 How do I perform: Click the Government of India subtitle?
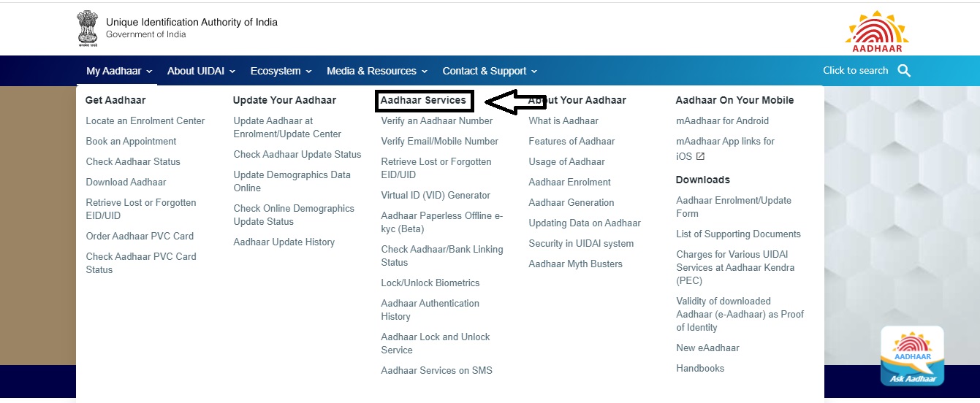[146, 34]
